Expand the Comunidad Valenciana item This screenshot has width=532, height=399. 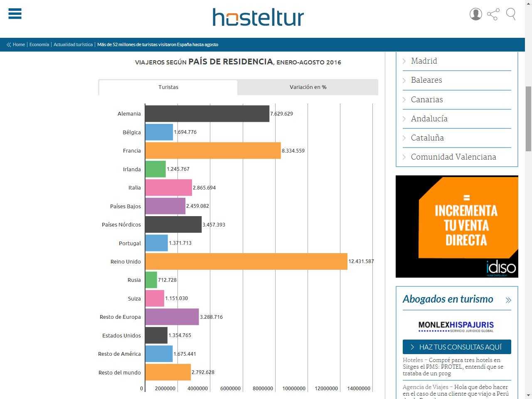pyautogui.click(x=453, y=157)
